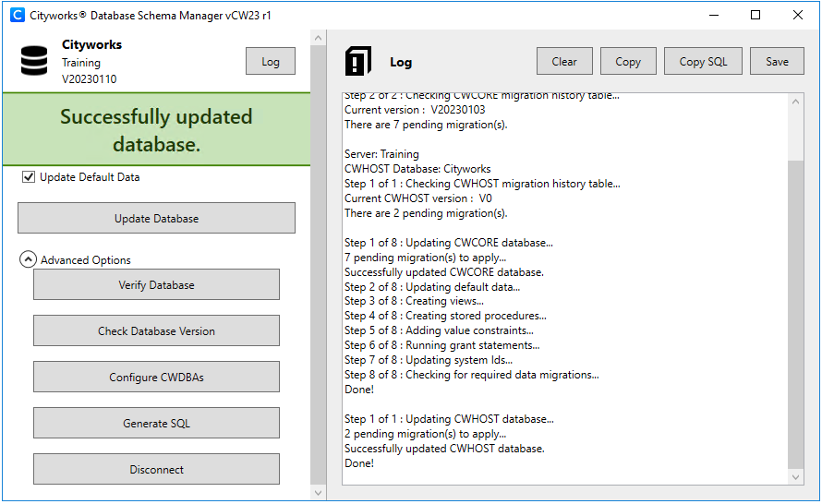
Task: Open Configure CWDBAs
Action: (x=156, y=378)
